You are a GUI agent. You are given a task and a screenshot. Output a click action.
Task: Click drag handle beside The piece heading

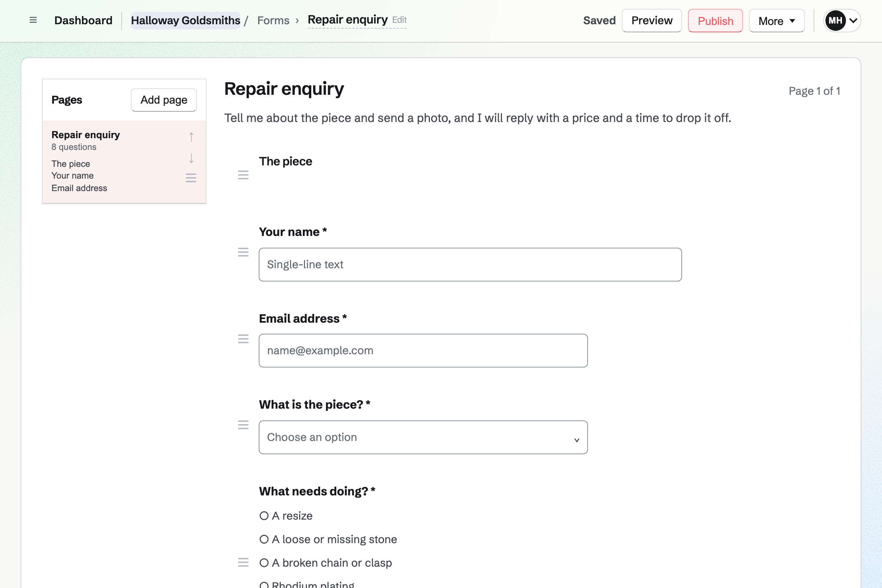(x=243, y=175)
